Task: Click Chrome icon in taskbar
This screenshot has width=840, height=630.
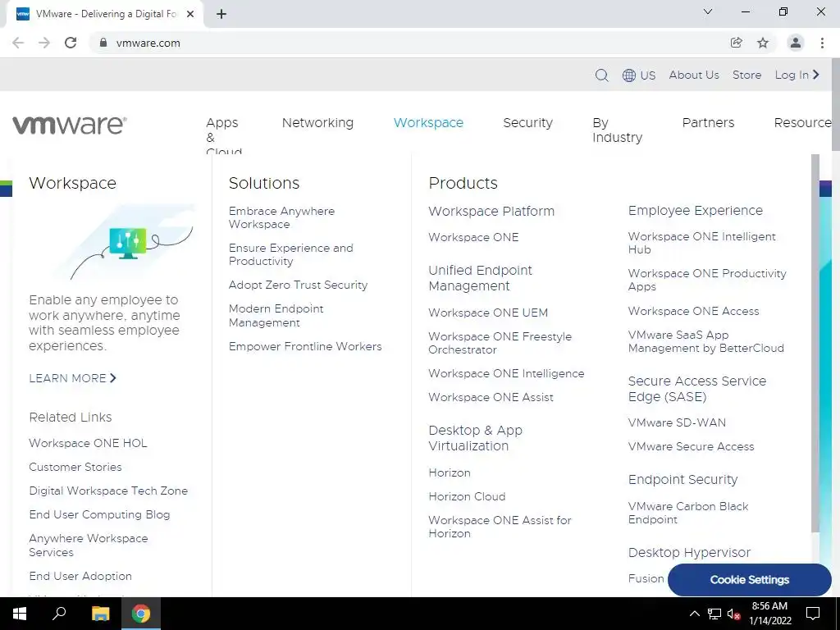Action: coord(141,614)
